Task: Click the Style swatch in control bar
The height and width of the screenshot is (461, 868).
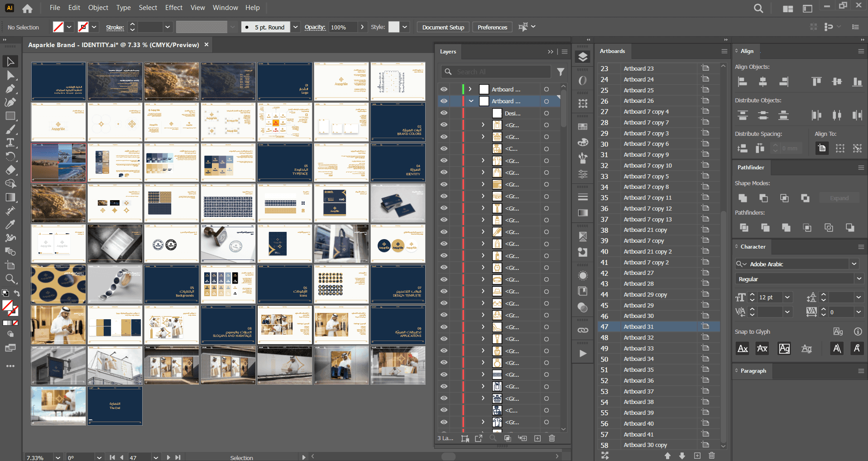Action: tap(394, 27)
